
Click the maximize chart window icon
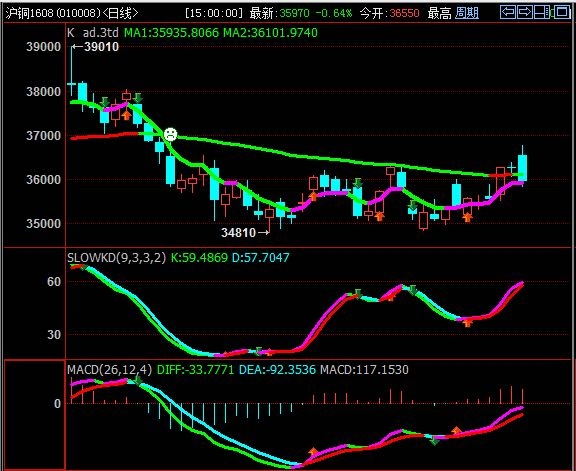[x=562, y=13]
